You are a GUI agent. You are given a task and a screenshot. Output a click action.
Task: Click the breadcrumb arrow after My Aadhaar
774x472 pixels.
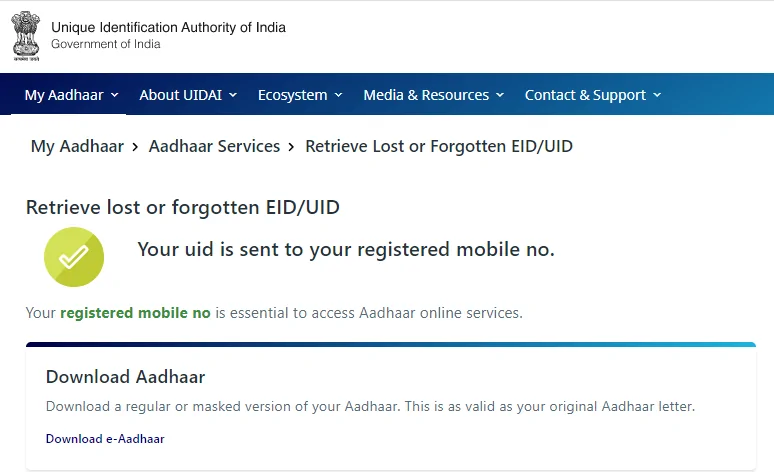(135, 147)
